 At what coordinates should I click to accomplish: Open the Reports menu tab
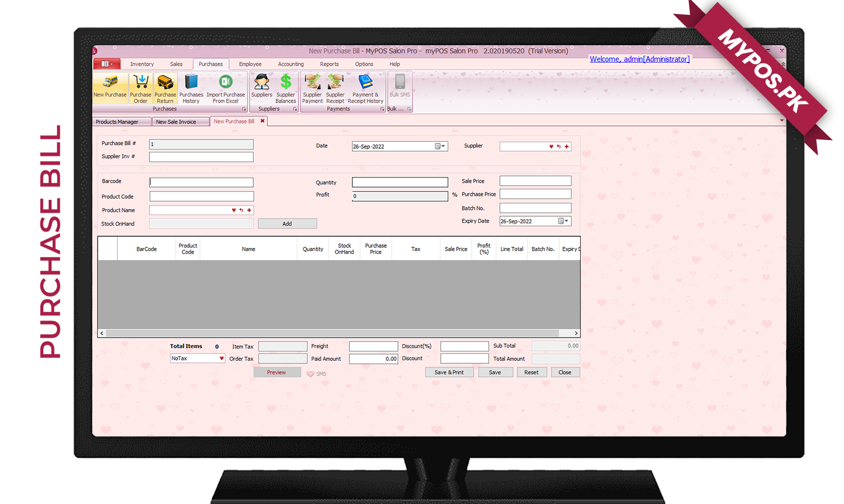[x=329, y=64]
